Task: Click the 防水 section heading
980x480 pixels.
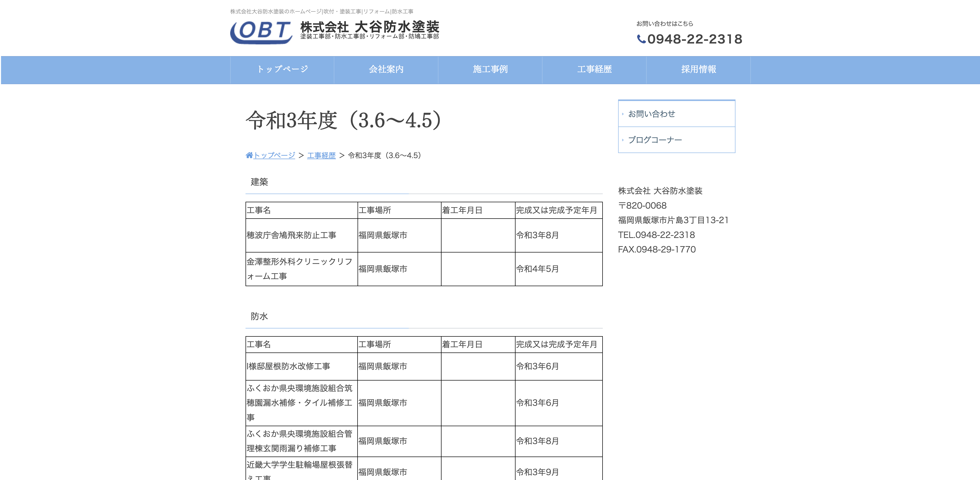Action: [x=259, y=316]
